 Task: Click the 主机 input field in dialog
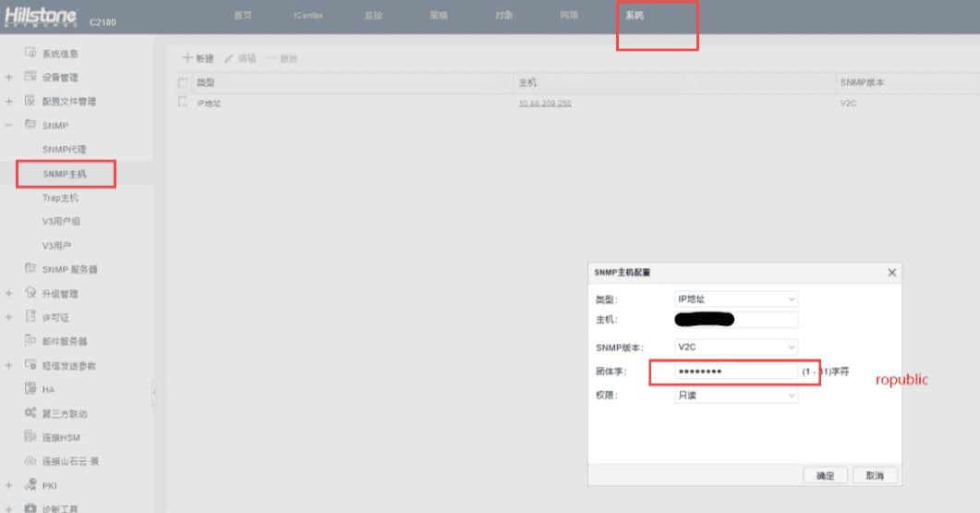pyautogui.click(x=735, y=320)
